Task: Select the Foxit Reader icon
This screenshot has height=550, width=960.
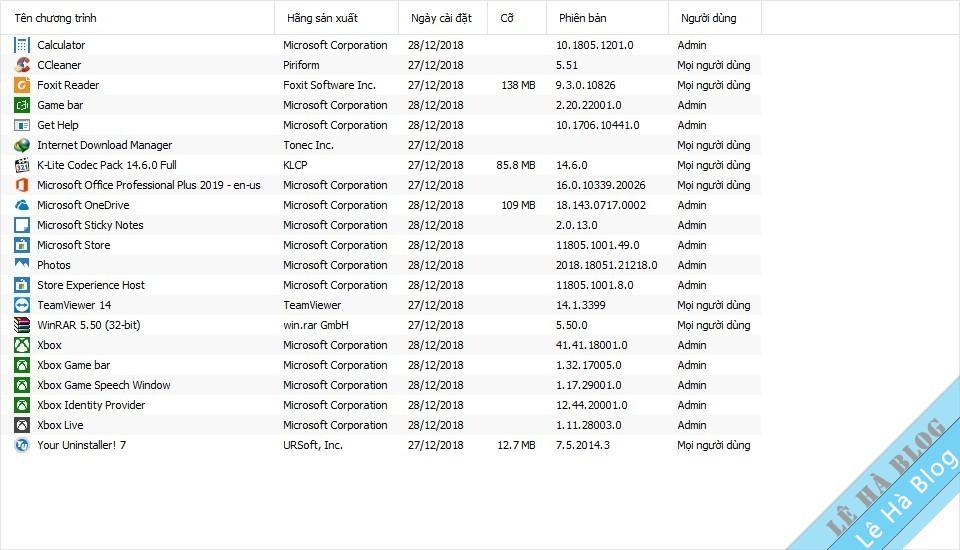Action: [22, 85]
